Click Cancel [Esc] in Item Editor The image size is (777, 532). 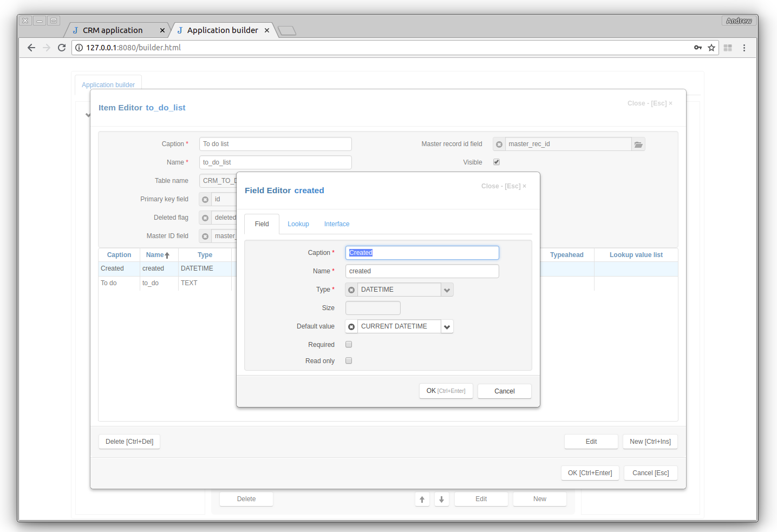point(651,473)
